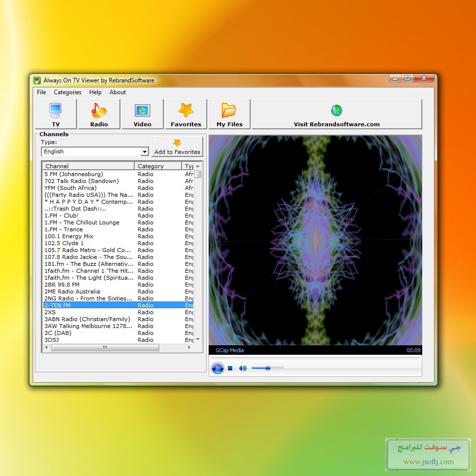Image resolution: width=476 pixels, height=476 pixels.
Task: Sort the list by the Category column header
Action: [158, 166]
